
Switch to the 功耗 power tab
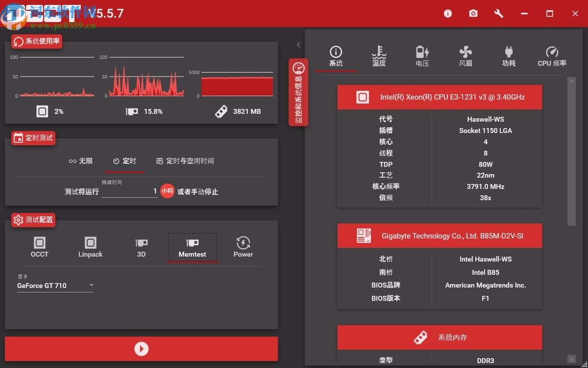pos(509,57)
